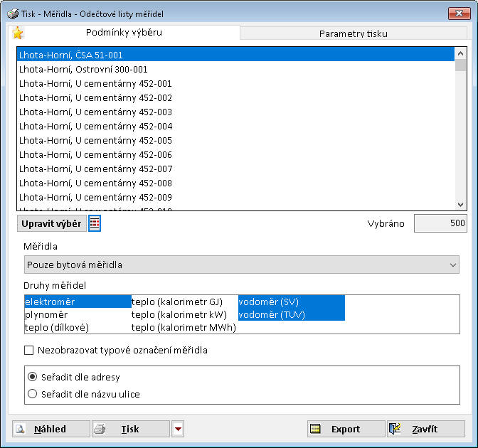Select Seřadit dle adresy radio option

[x=31, y=376]
